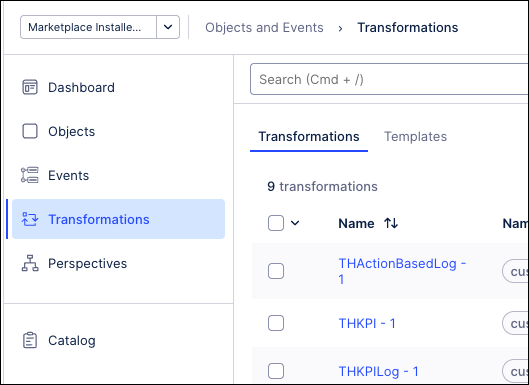Sort by Name using the arrows icon
This screenshot has height=385, width=529.
[391, 223]
